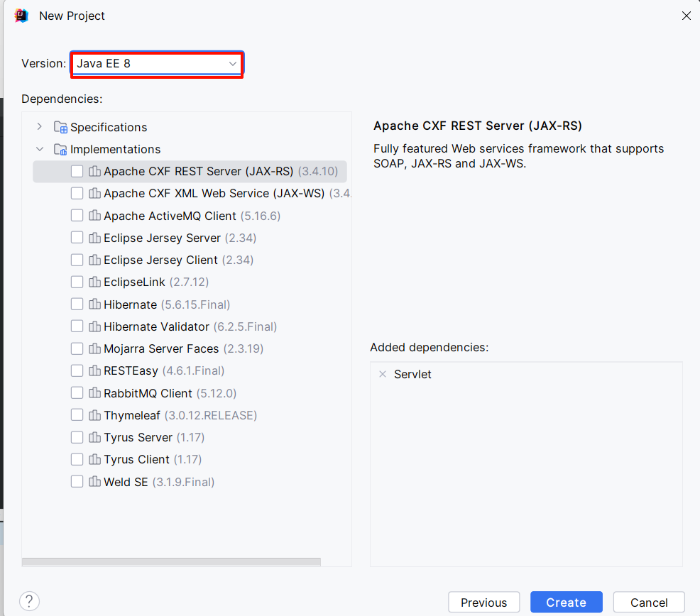Click library icon beside RESTEasy

[94, 370]
